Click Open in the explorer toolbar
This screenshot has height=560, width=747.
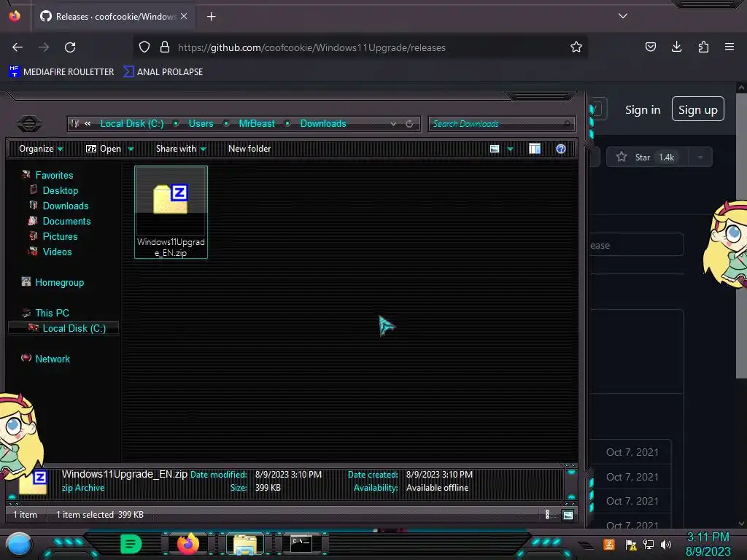pyautogui.click(x=104, y=149)
